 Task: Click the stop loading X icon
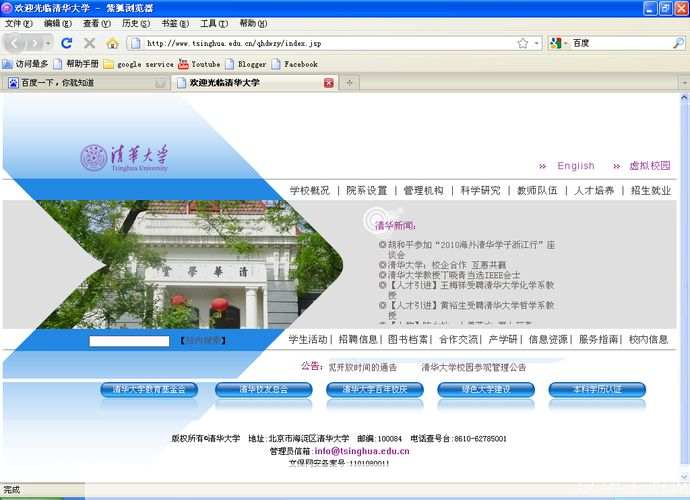click(x=89, y=43)
